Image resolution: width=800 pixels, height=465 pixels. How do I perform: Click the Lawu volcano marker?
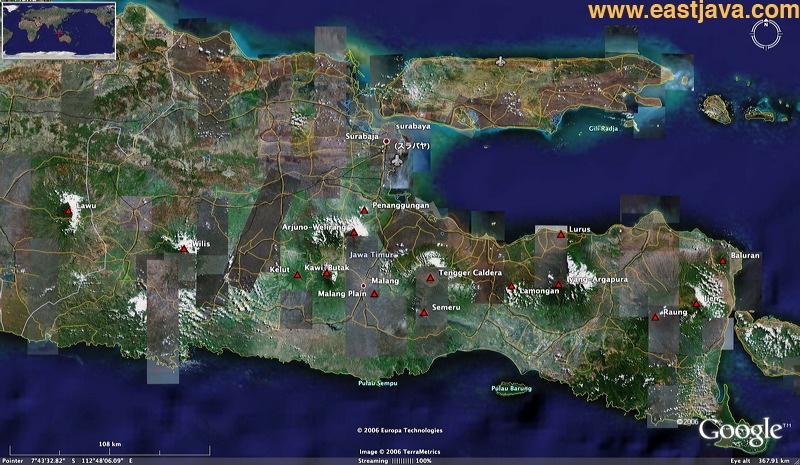click(x=68, y=211)
